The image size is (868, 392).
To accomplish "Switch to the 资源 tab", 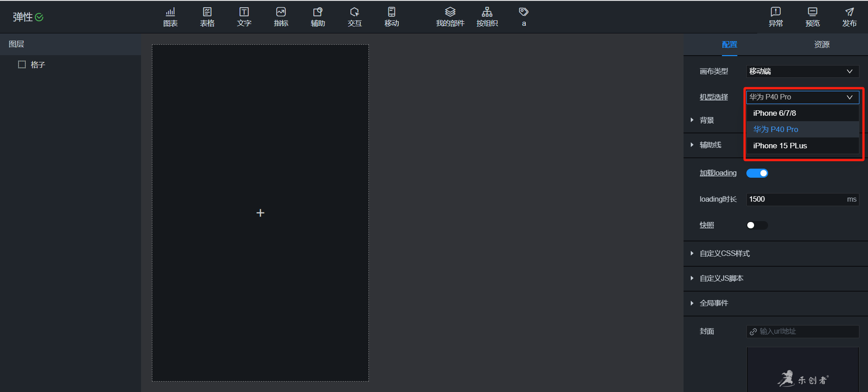I will pyautogui.click(x=821, y=44).
